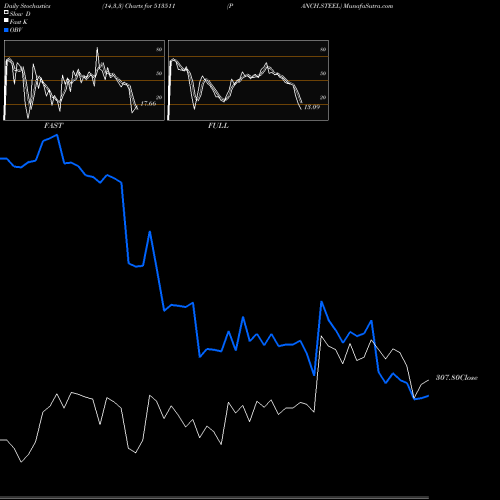Screen dimensions: 500x500
Task: Click the MunafaSutra.com text in header
Action: 368,6
